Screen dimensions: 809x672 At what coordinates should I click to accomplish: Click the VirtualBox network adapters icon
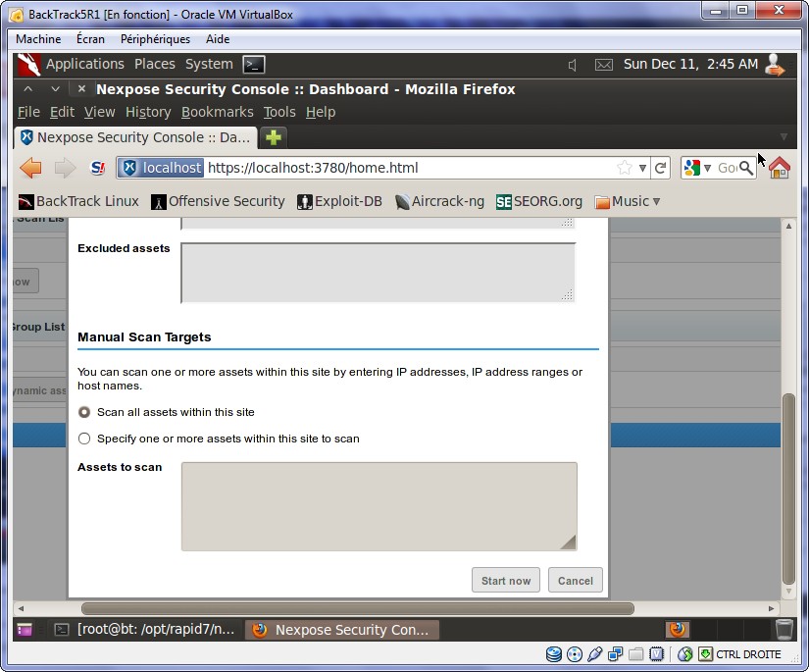coord(616,654)
